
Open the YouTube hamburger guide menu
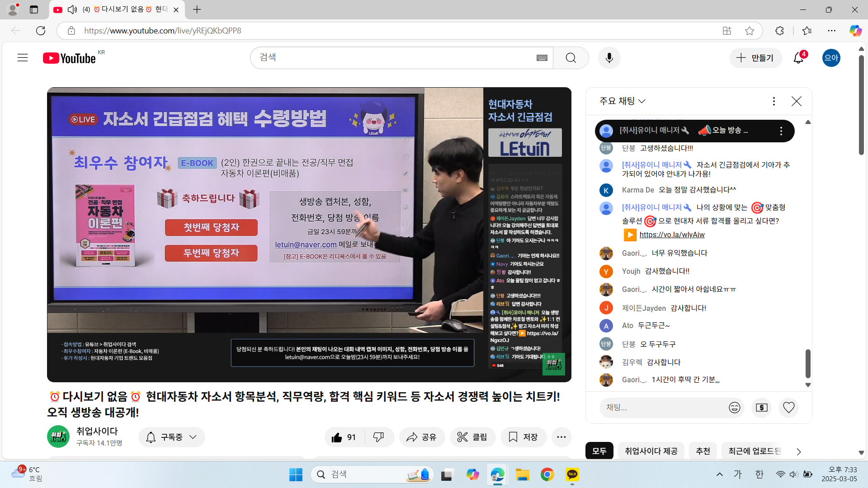(23, 58)
